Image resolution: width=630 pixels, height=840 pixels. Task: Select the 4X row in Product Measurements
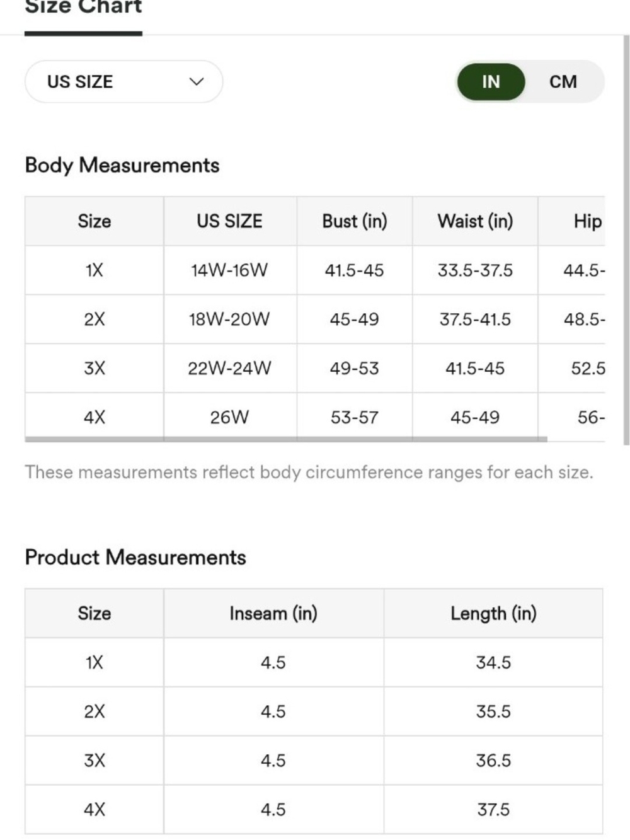click(314, 809)
